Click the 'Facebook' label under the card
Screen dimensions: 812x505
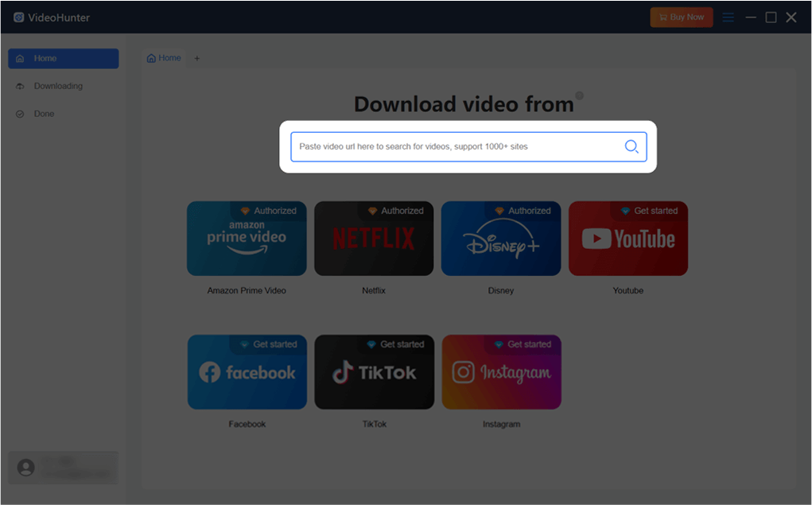pos(247,424)
